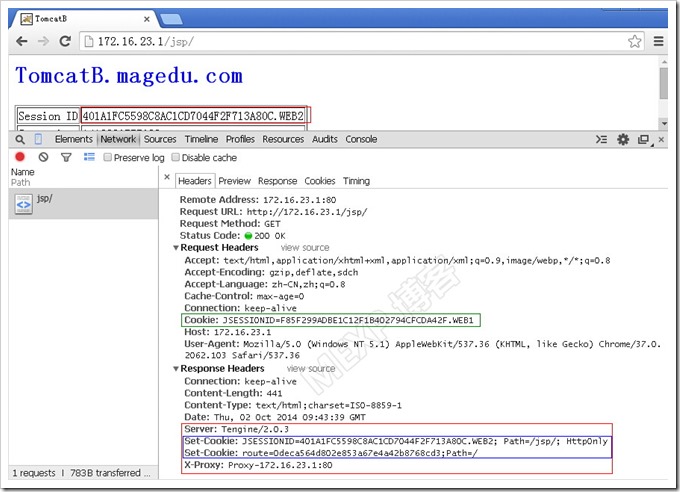Switch to the Audits panel

click(324, 139)
